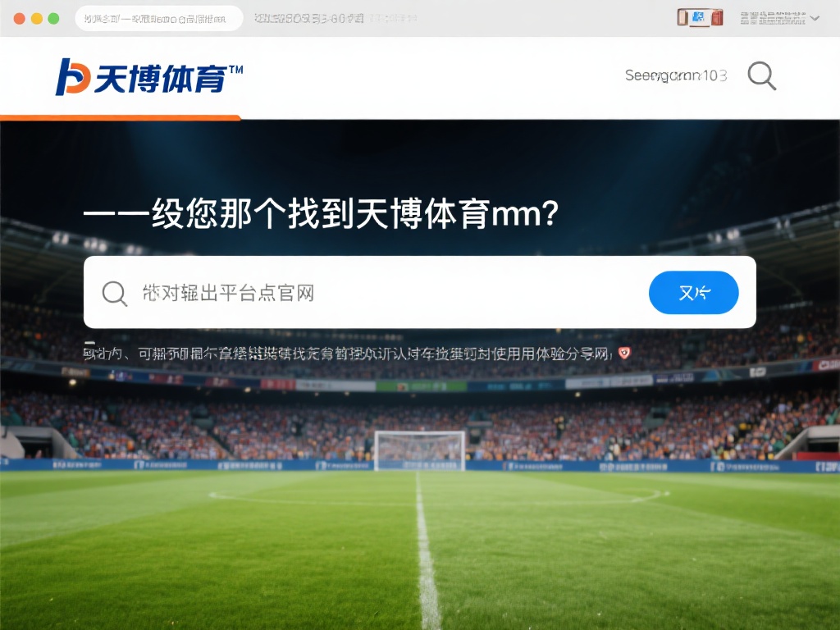Click the disclaimer text below search box

pos(348,354)
